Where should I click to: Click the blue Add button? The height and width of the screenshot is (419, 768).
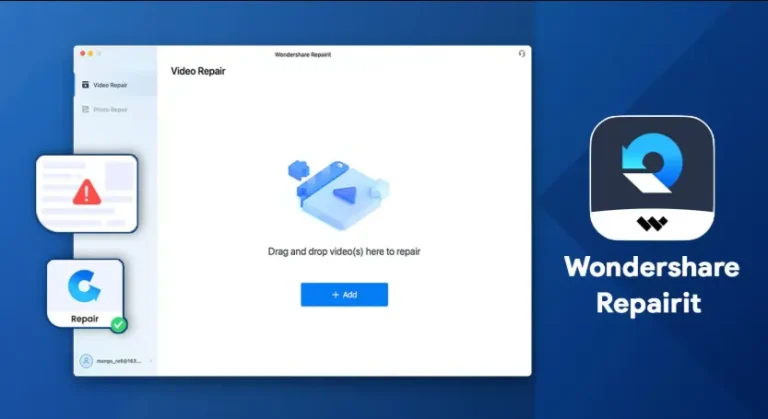344,295
